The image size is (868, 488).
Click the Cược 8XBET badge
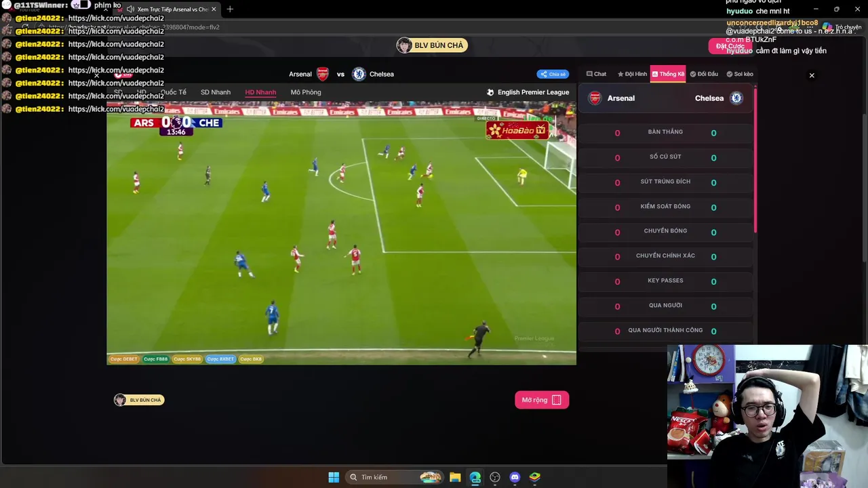click(x=220, y=359)
